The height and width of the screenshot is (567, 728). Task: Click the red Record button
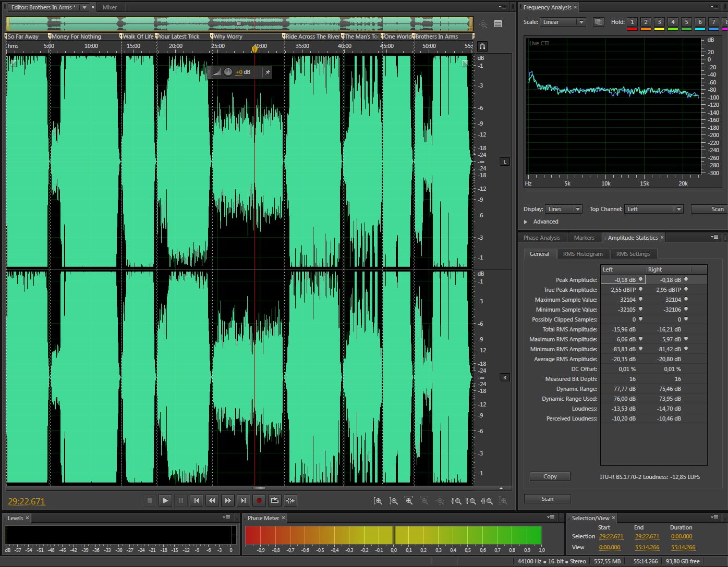pos(259,501)
